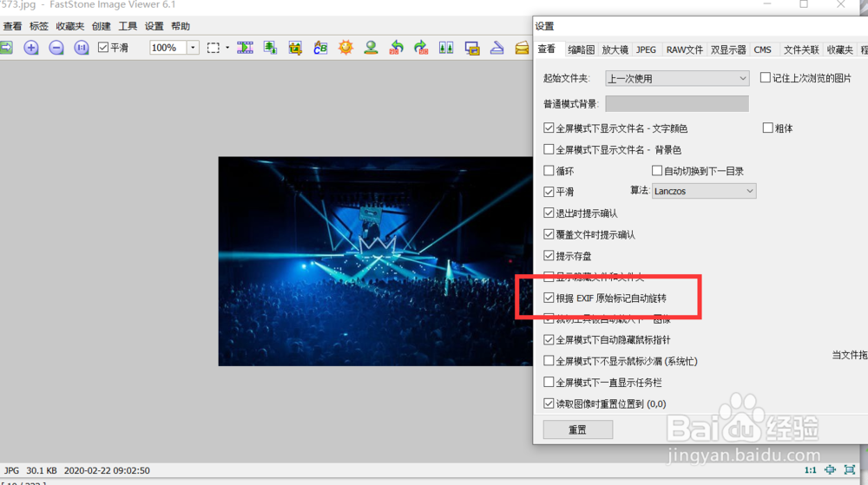This screenshot has width=868, height=485.
Task: Open the 帮助 menu
Action: (x=181, y=26)
